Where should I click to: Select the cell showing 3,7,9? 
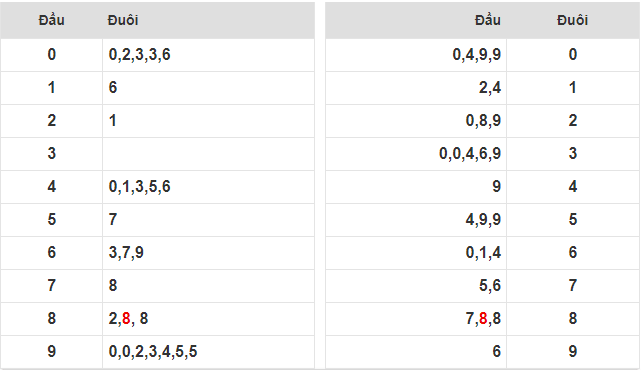pyautogui.click(x=208, y=253)
